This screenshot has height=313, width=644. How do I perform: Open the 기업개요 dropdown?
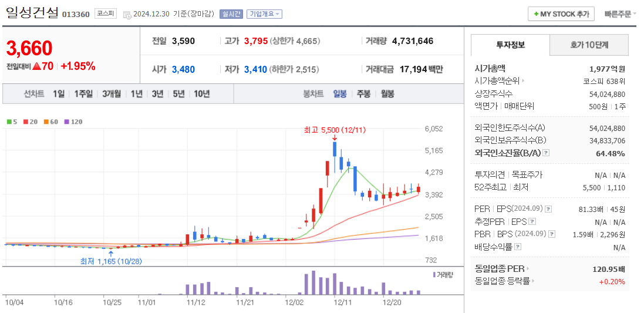tap(264, 14)
